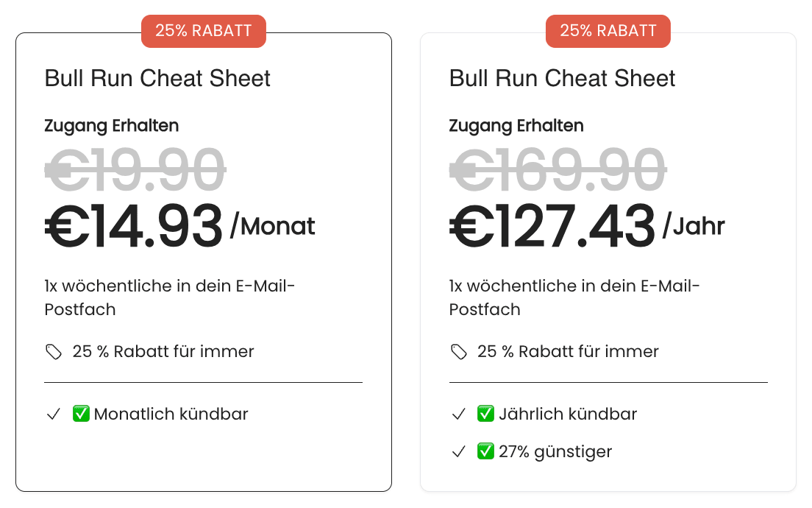Viewport: 812px width, 508px height.
Task: Click the price tag icon in monthly plan
Action: coord(54,352)
